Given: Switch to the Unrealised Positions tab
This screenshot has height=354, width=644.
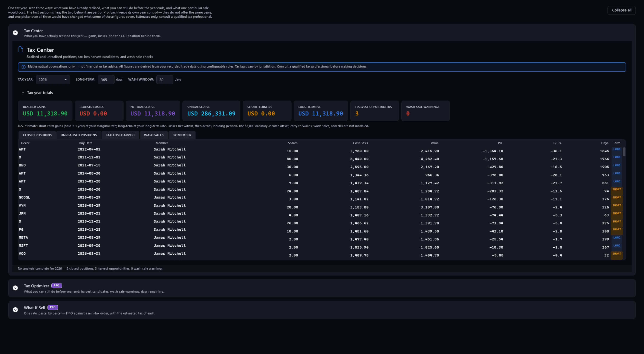Looking at the screenshot, I should coord(79,135).
